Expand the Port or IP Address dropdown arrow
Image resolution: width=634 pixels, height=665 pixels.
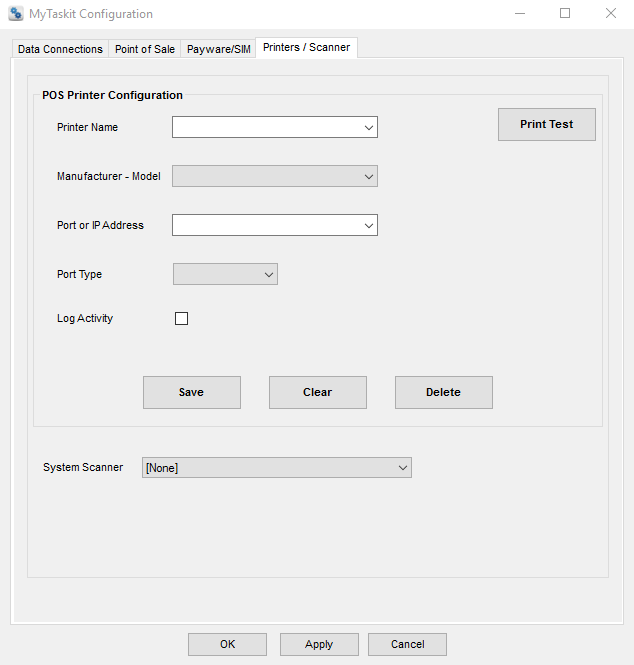click(368, 226)
